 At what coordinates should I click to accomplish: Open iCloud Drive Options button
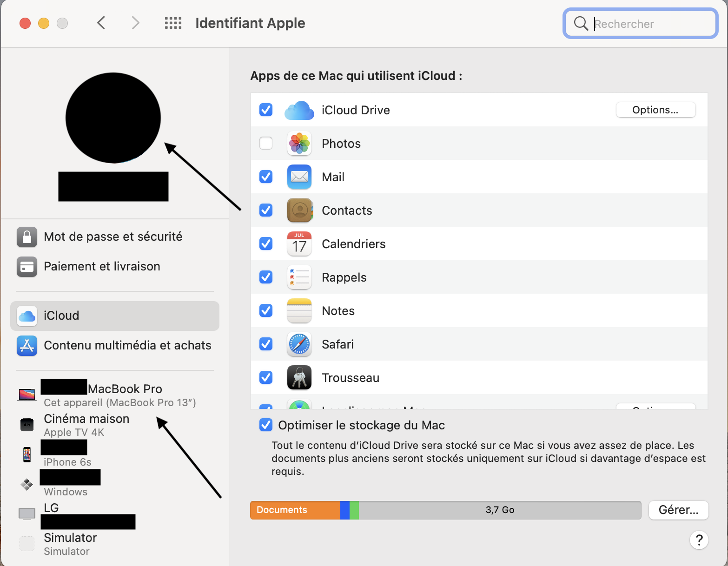click(x=655, y=110)
